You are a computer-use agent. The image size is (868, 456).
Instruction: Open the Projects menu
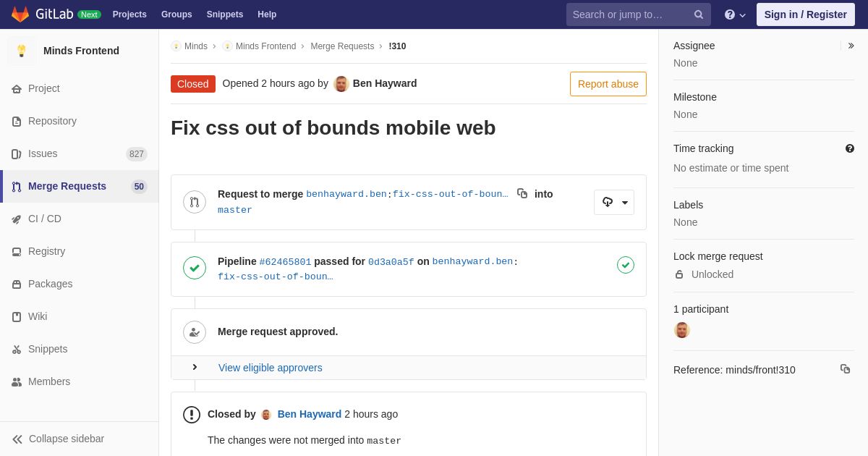coord(129,14)
